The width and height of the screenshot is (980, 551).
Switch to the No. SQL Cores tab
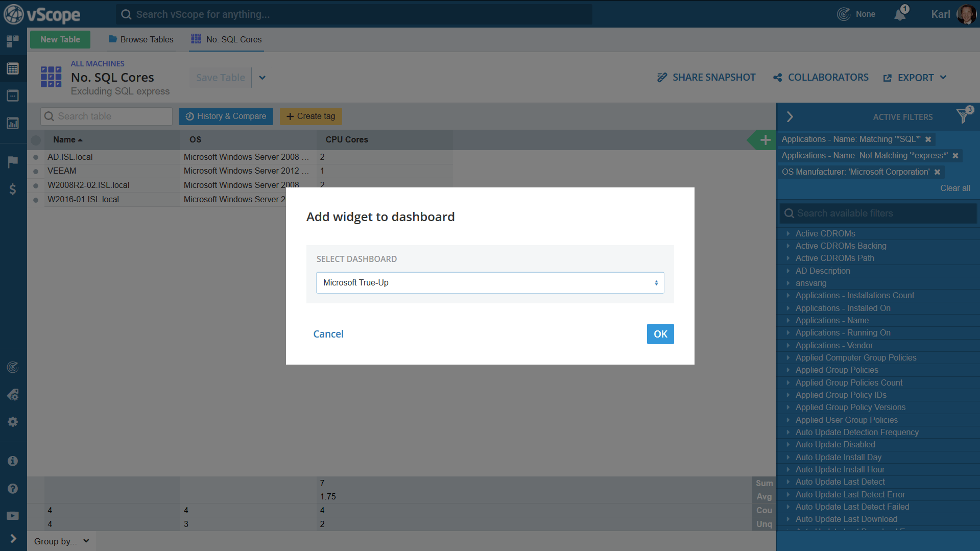(226, 39)
